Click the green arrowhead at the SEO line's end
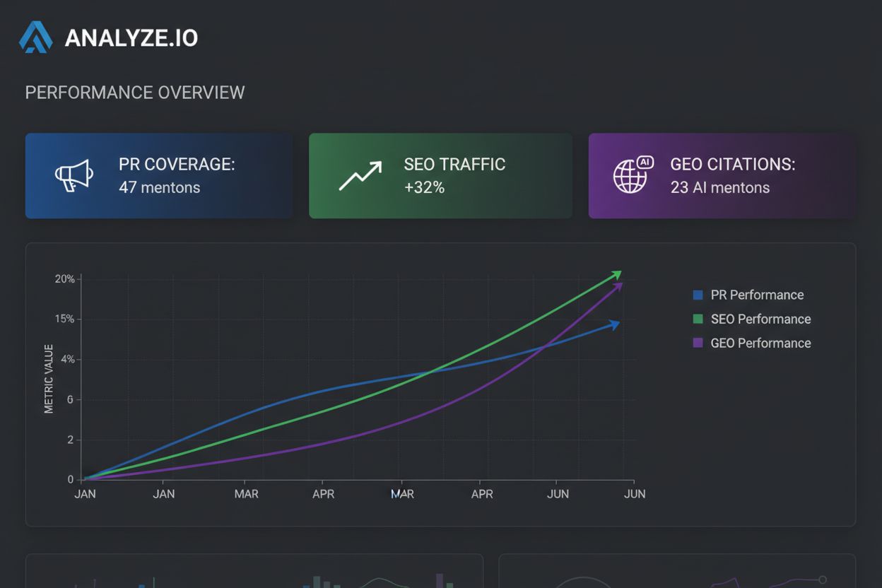This screenshot has width=882, height=588. [x=618, y=274]
